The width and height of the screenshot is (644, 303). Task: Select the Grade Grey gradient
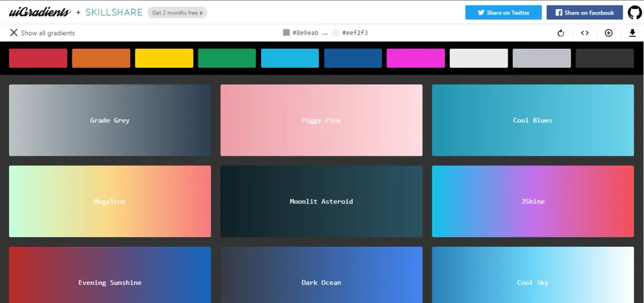(x=110, y=120)
